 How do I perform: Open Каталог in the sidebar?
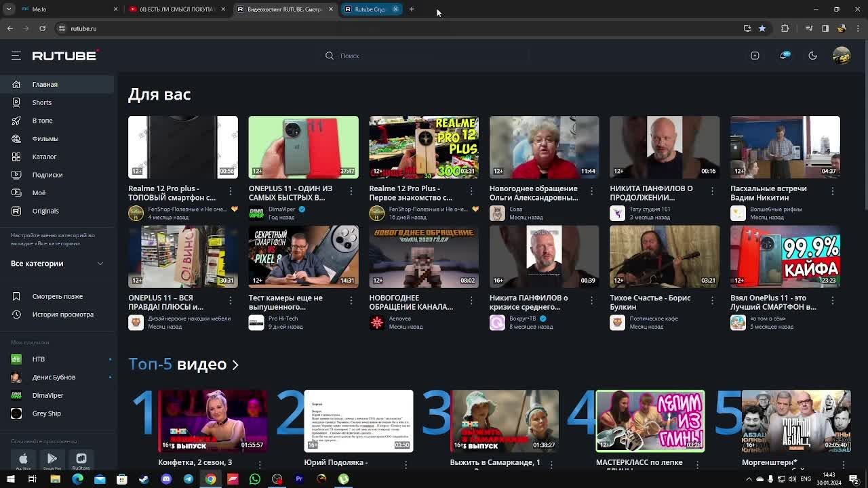pyautogui.click(x=57, y=157)
